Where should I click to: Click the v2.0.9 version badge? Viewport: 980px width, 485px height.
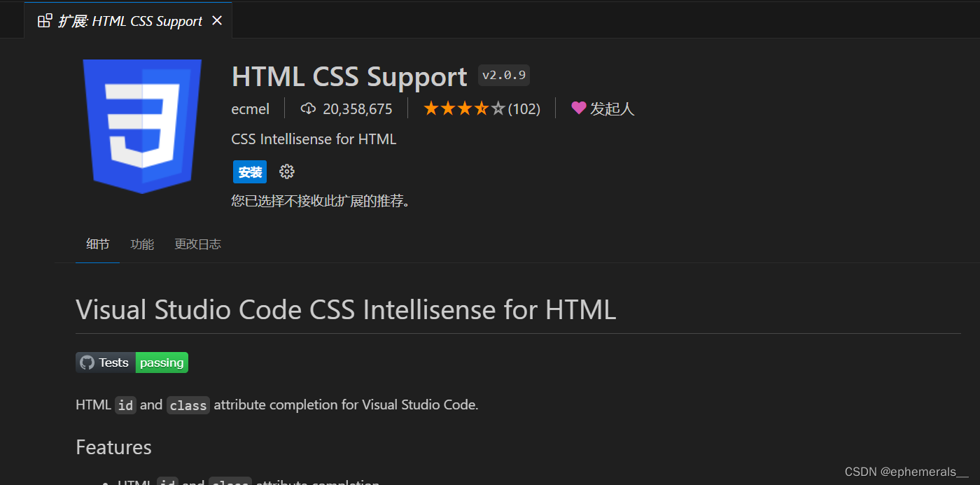[504, 76]
